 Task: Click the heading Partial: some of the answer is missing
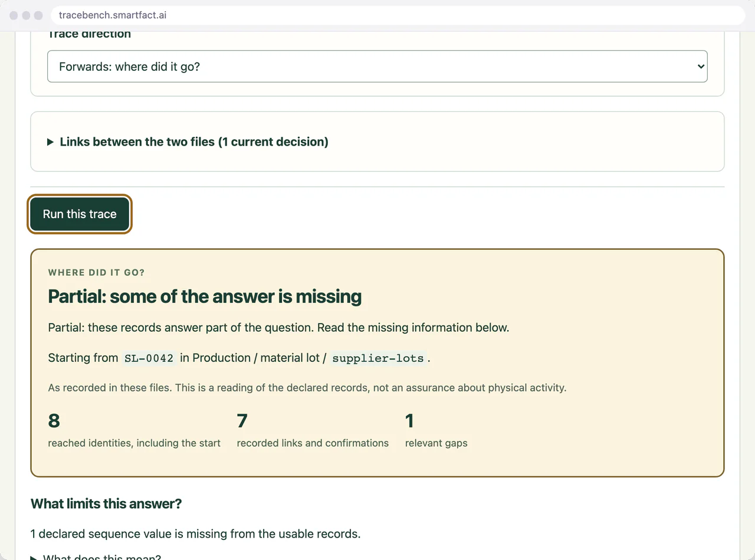click(205, 296)
